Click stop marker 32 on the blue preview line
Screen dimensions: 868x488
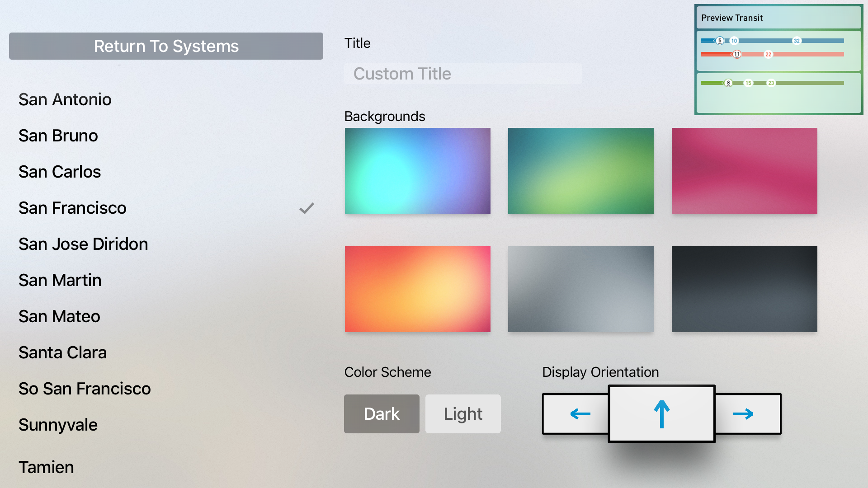(x=797, y=41)
